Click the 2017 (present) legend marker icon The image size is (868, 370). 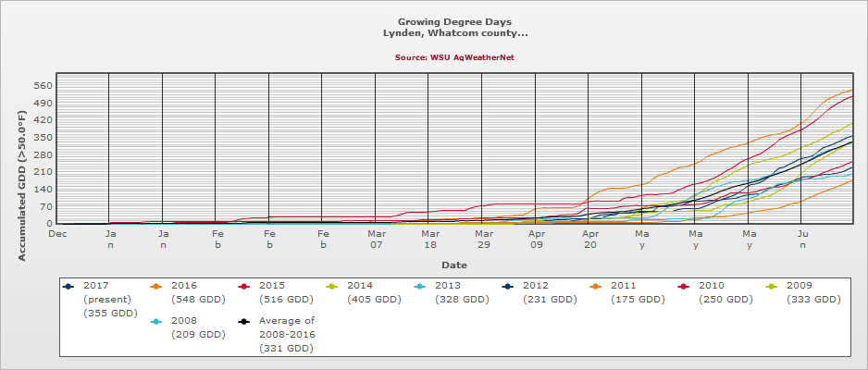(x=68, y=286)
